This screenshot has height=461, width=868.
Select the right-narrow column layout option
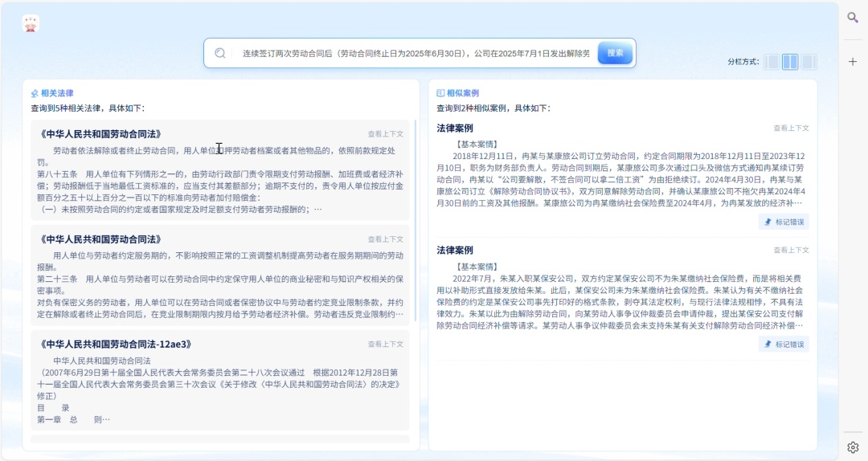(809, 62)
